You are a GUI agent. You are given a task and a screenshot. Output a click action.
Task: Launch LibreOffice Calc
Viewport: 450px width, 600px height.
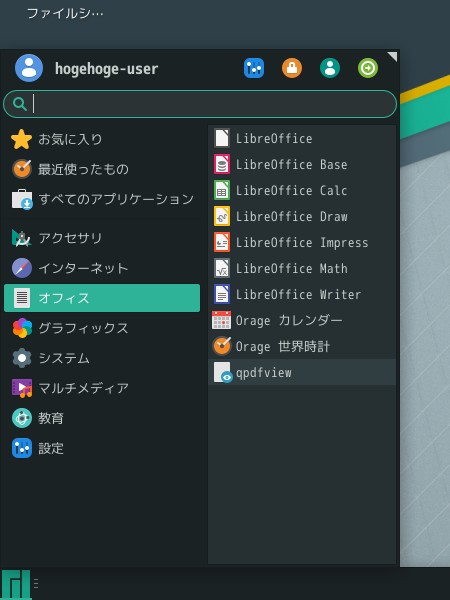point(302,190)
